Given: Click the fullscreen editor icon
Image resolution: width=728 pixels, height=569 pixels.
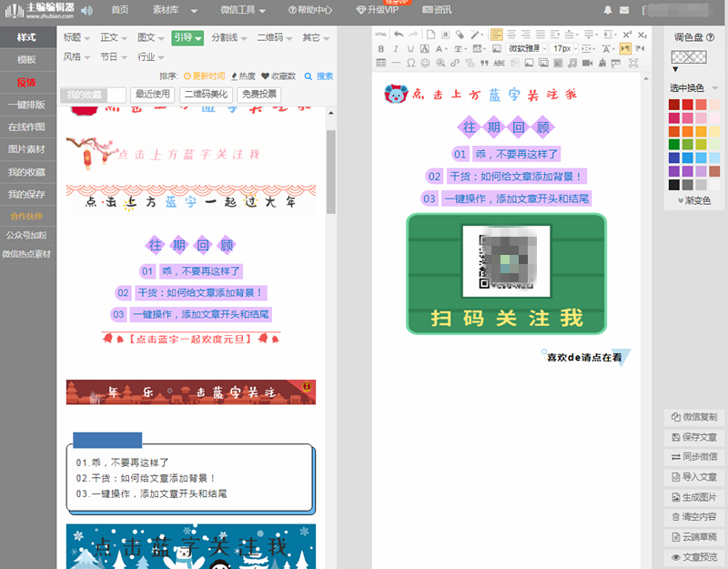Looking at the screenshot, I should point(633,63).
